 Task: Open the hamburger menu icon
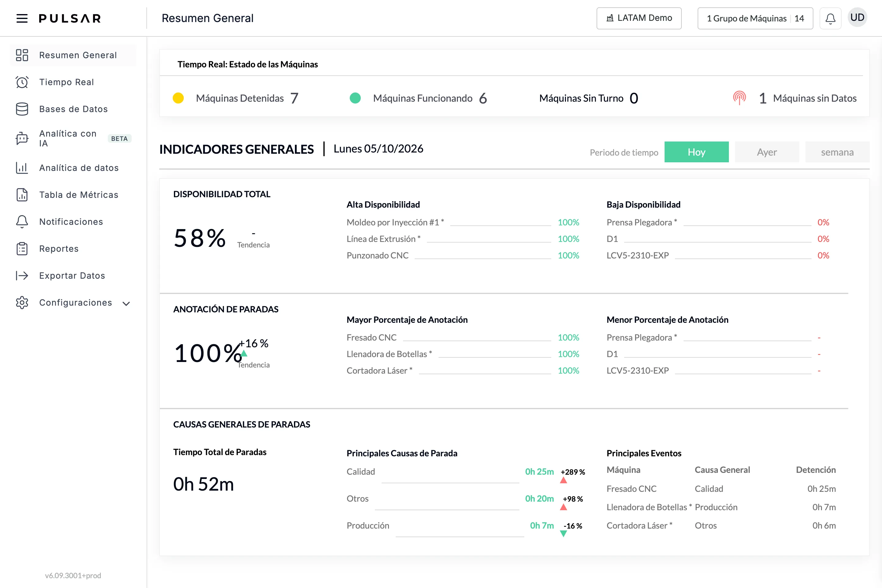[x=22, y=18]
